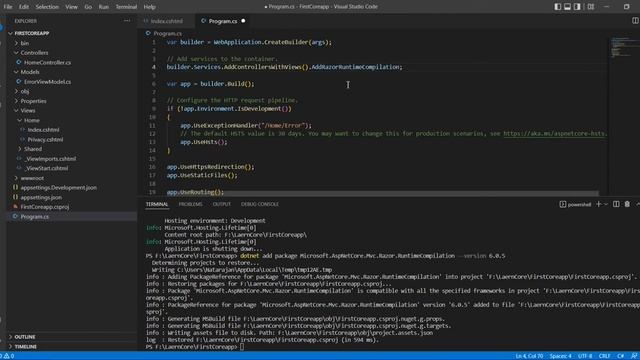Click line number 4 in the gutter
This screenshot has width=640, height=360.
[x=154, y=67]
